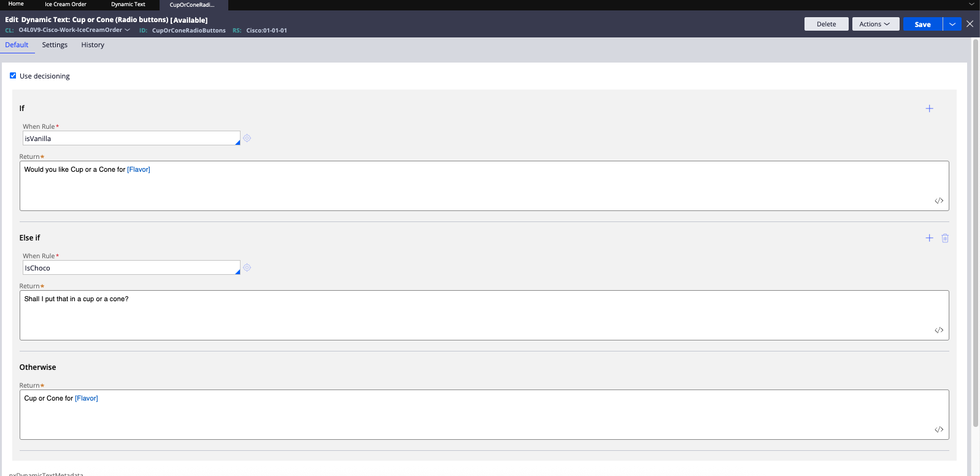Click the plus icon in the Else if section
The image size is (980, 476).
pyautogui.click(x=929, y=238)
